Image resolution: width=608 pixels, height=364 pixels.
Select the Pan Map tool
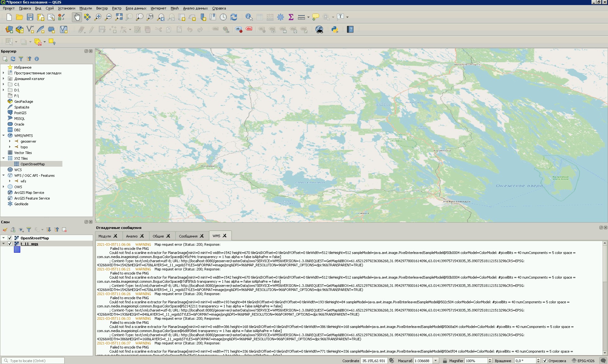click(77, 17)
